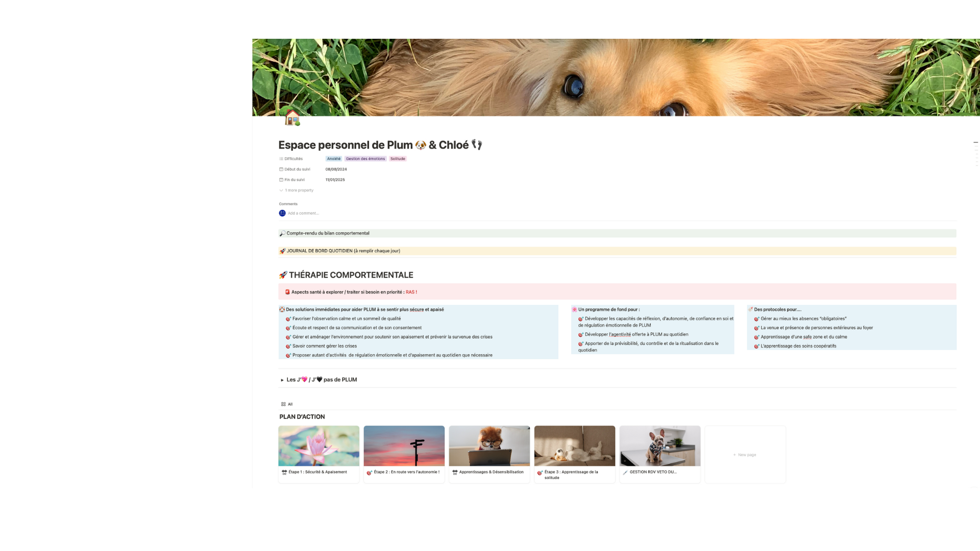
Task: Expand the 'Les J'❤ / J'🖤 pas de PLUM' toggle
Action: tap(282, 380)
